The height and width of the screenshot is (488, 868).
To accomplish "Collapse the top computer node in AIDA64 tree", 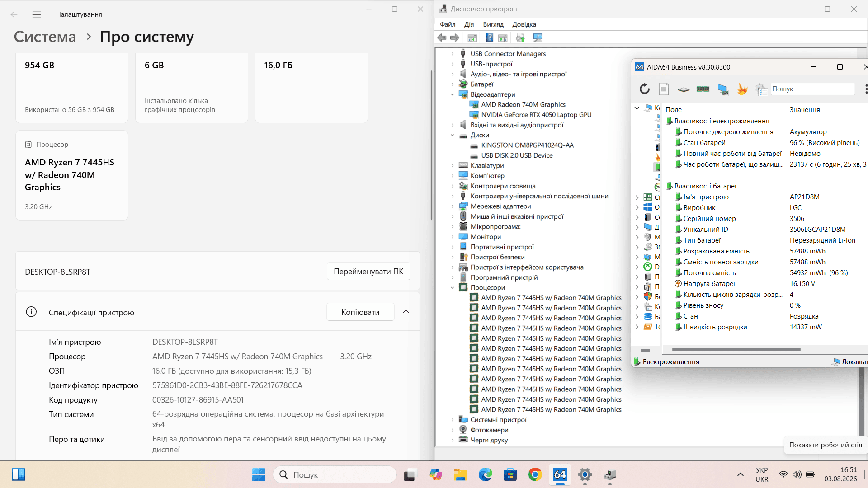I will [637, 108].
